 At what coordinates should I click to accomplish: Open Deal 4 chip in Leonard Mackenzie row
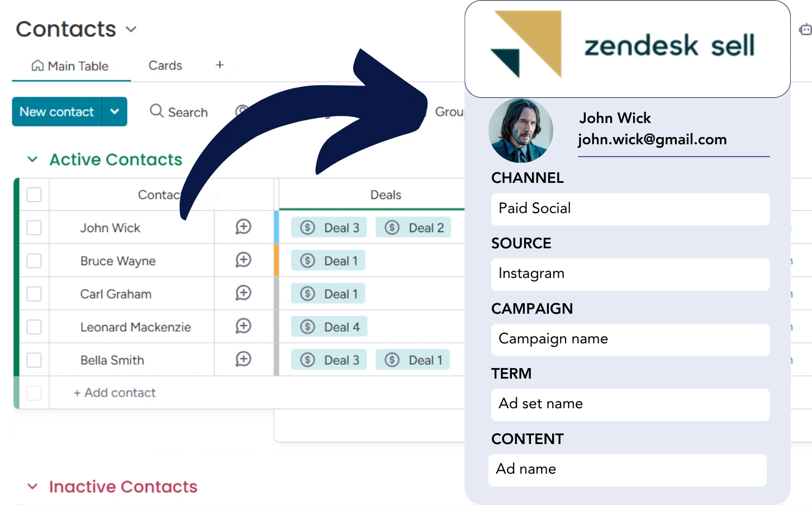tap(329, 327)
